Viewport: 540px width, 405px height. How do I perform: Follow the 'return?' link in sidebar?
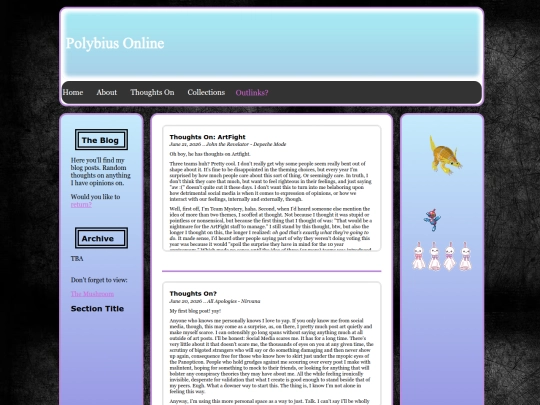click(x=81, y=204)
